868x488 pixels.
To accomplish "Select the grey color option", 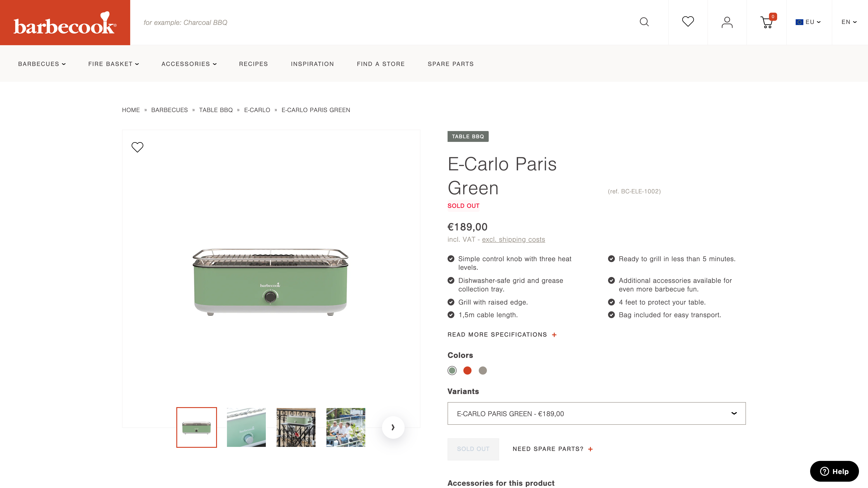I will click(x=483, y=371).
